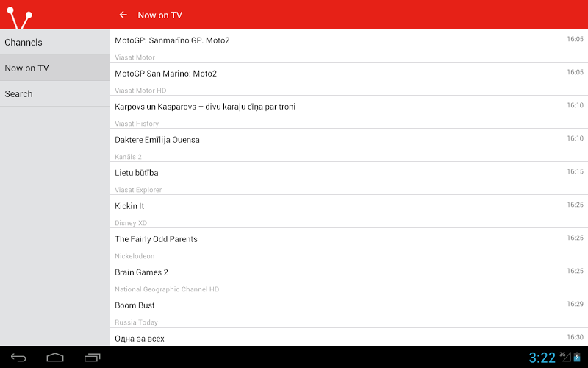The width and height of the screenshot is (588, 368).
Task: Tap the Kanāls 2 channel label
Action: (128, 157)
